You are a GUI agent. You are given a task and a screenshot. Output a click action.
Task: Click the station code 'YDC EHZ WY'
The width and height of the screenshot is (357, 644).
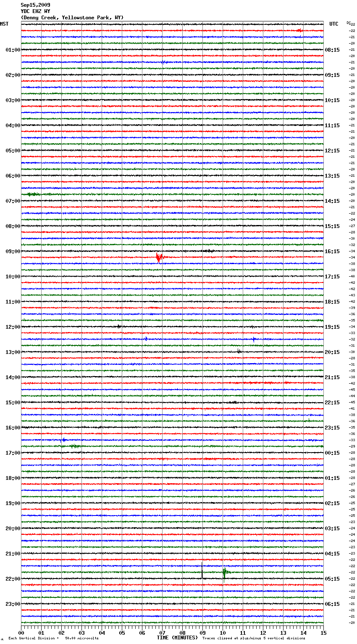tap(35, 11)
